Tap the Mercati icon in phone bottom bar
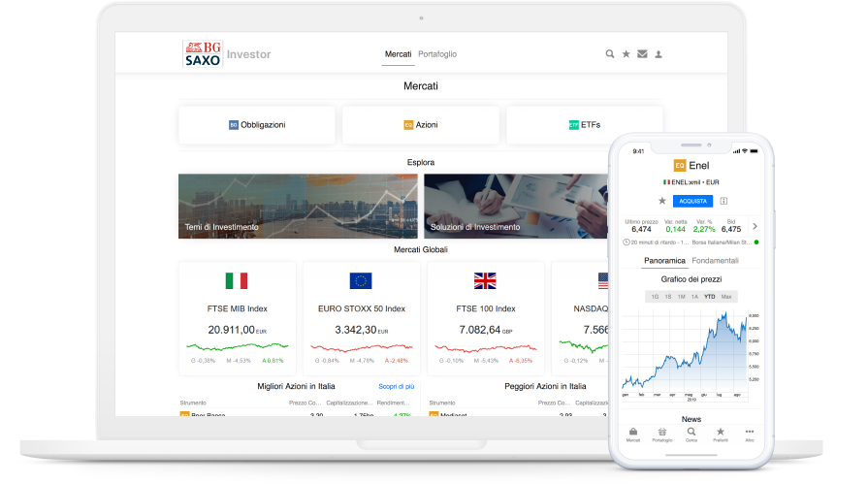 coord(633,432)
